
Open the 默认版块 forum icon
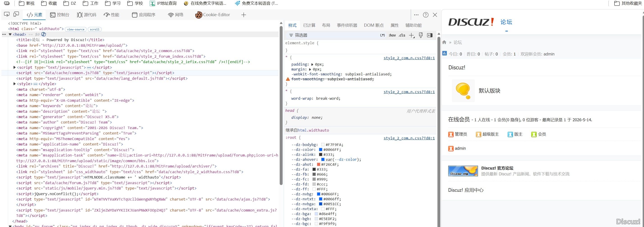[463, 90]
